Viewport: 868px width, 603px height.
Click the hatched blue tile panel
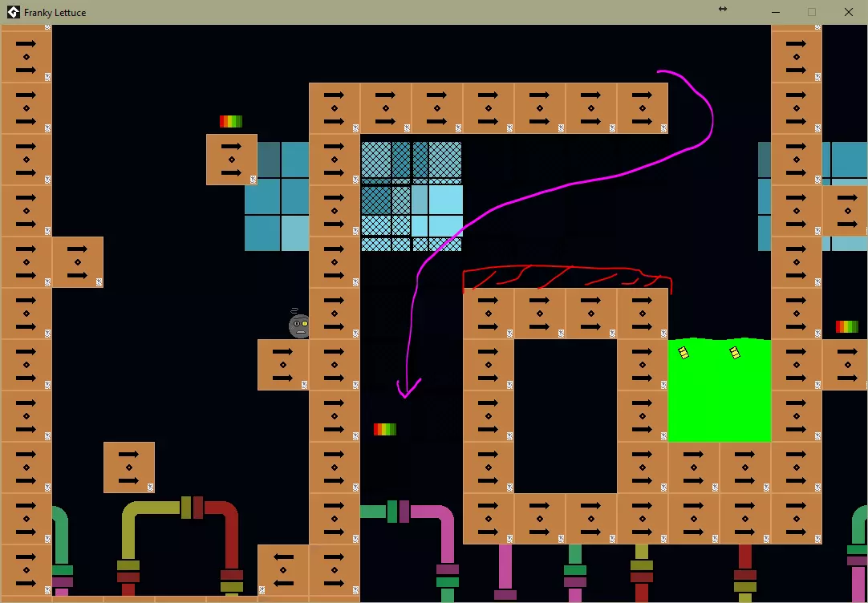[x=412, y=196]
